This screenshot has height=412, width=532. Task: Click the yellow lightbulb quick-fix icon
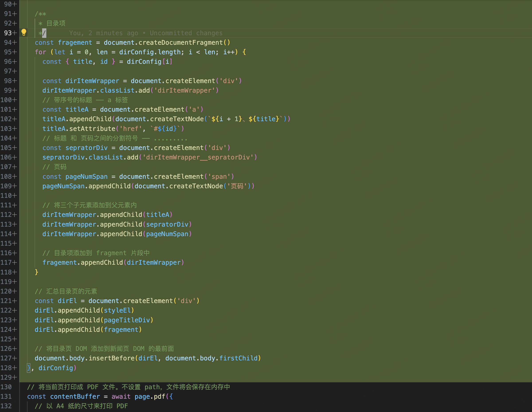(x=24, y=32)
